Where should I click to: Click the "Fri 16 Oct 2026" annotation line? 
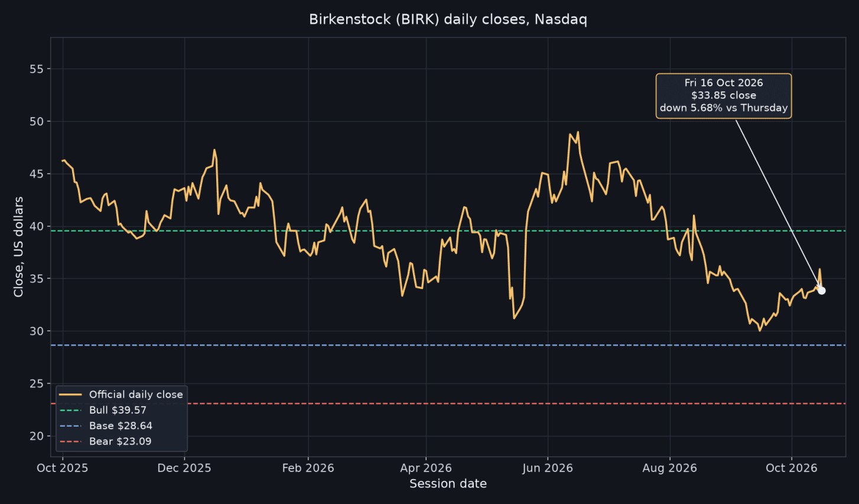724,83
